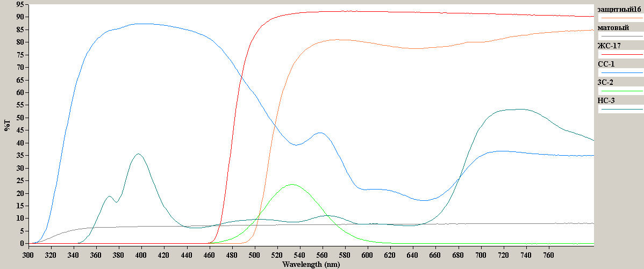
Task: Click the 760 tick label on wavelength axis
Action: click(548, 255)
